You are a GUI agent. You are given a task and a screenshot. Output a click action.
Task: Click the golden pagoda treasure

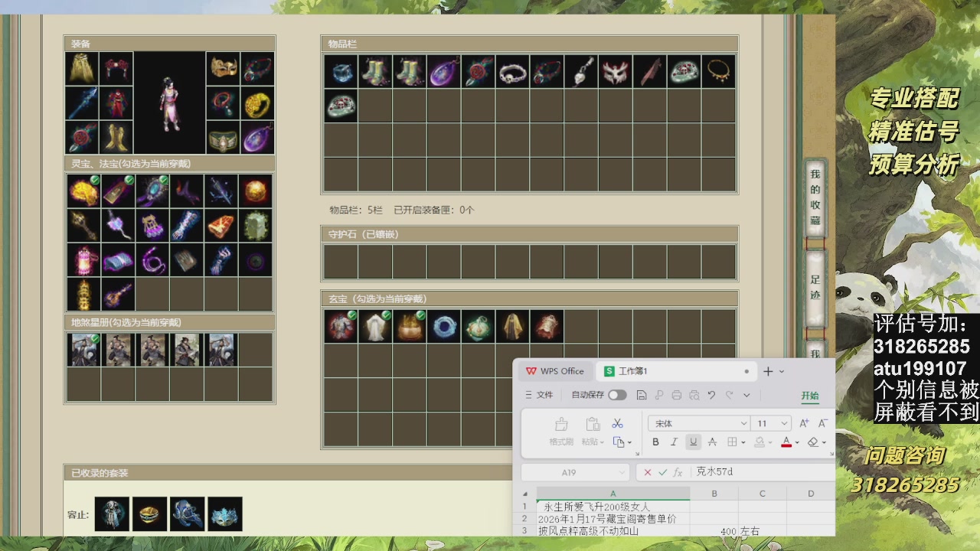83,295
